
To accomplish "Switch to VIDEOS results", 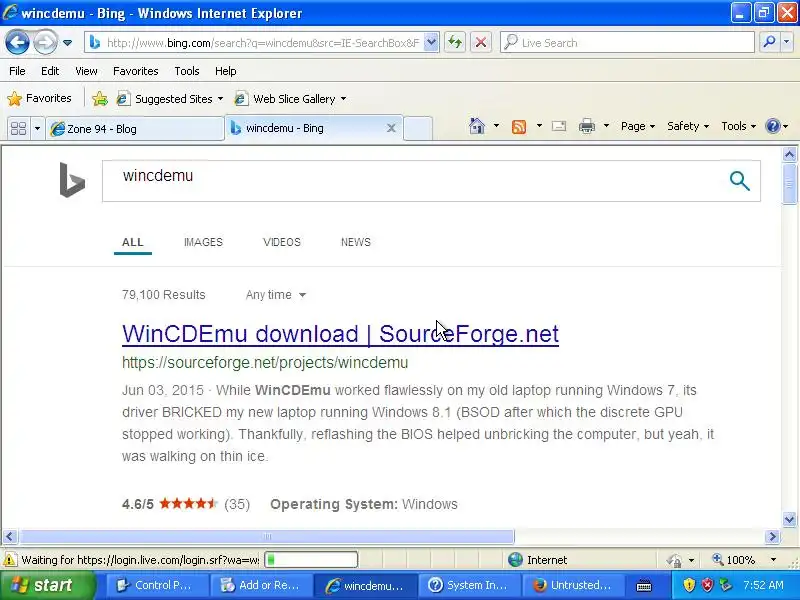I will pyautogui.click(x=282, y=242).
